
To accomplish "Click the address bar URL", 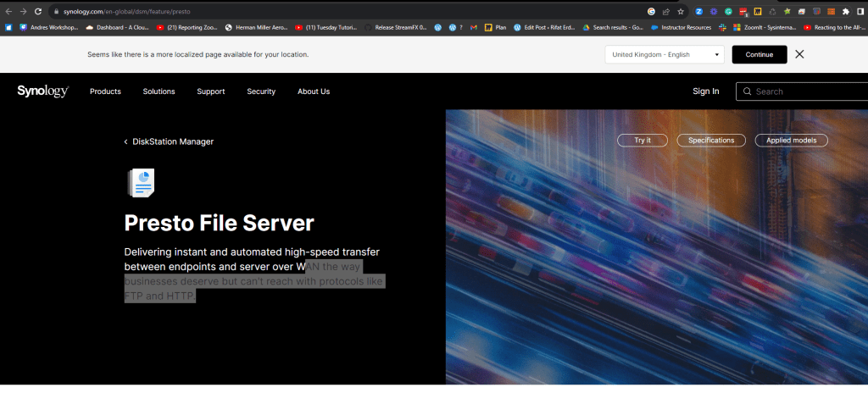I will 127,11.
